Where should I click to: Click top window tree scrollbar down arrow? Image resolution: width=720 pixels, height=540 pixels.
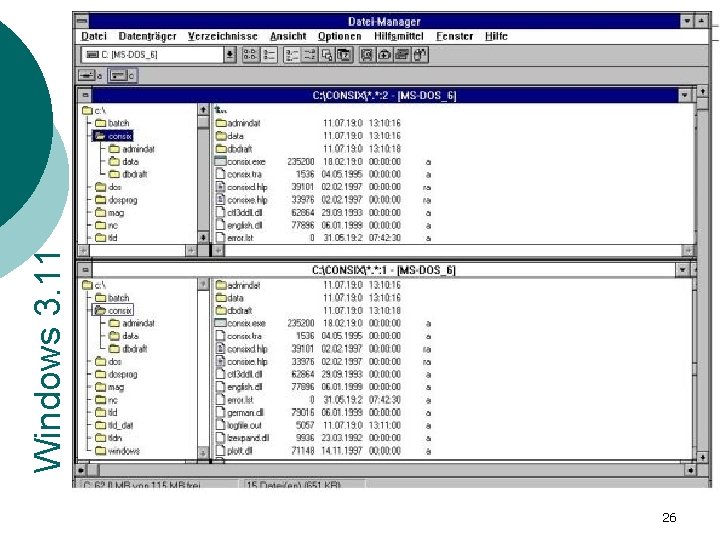[203, 238]
